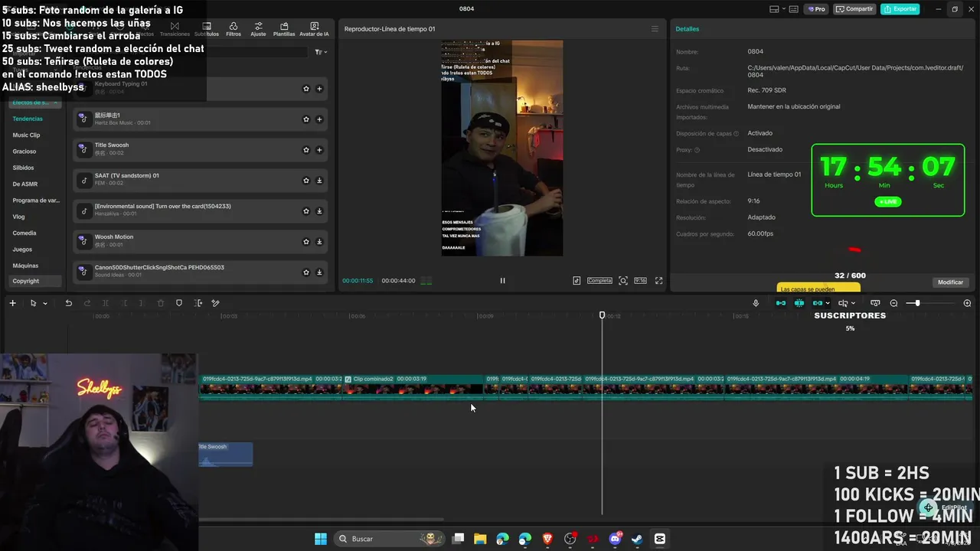This screenshot has width=980, height=551.
Task: Change the 9:16 aspect ratio in player
Action: (641, 281)
